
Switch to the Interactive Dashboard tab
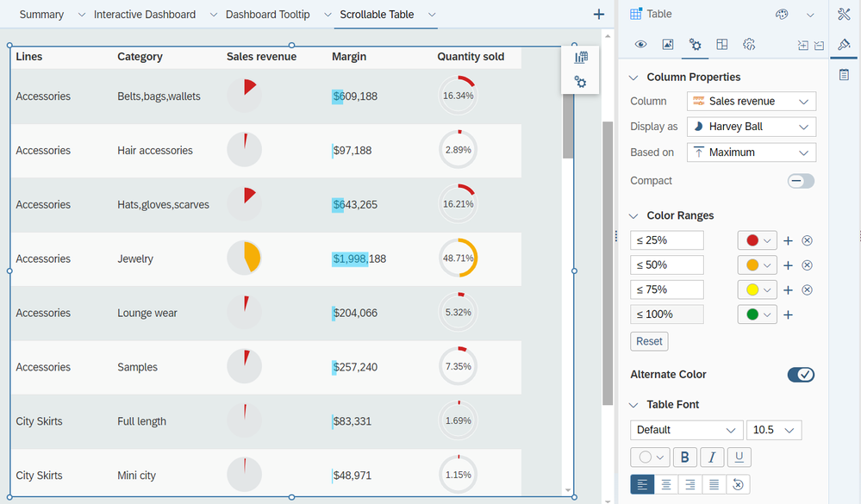coord(145,15)
